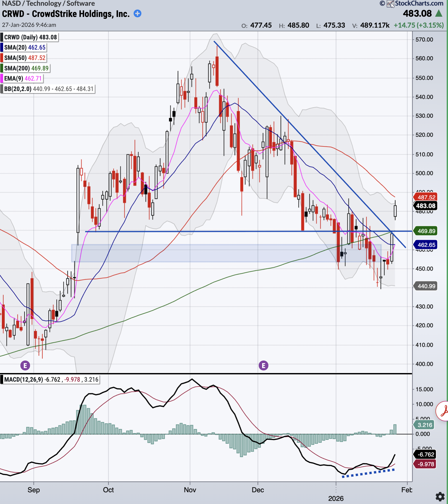This screenshot has width=448, height=504.
Task: Select the CRWD (Daily) legend label
Action: (30, 37)
